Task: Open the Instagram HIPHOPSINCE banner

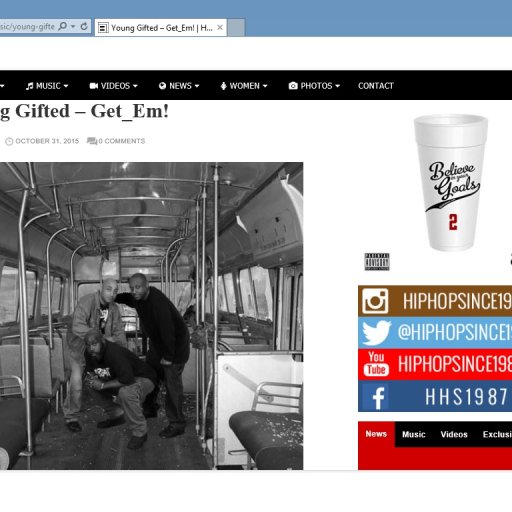Action: click(435, 301)
